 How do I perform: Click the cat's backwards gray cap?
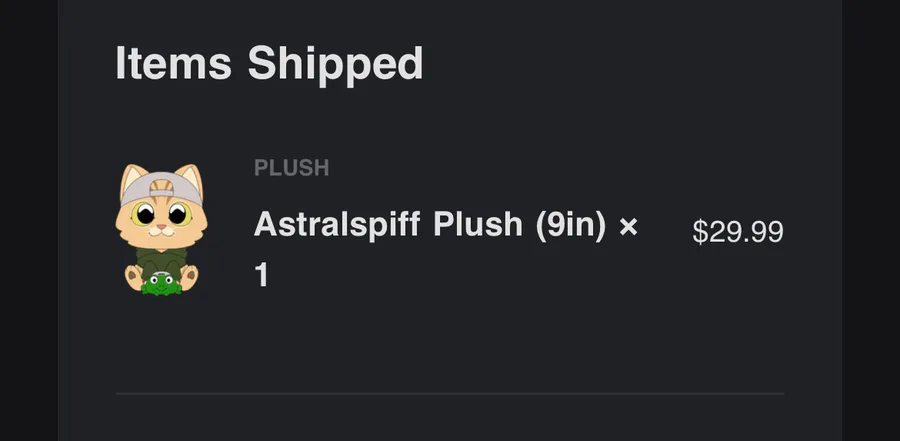(161, 186)
